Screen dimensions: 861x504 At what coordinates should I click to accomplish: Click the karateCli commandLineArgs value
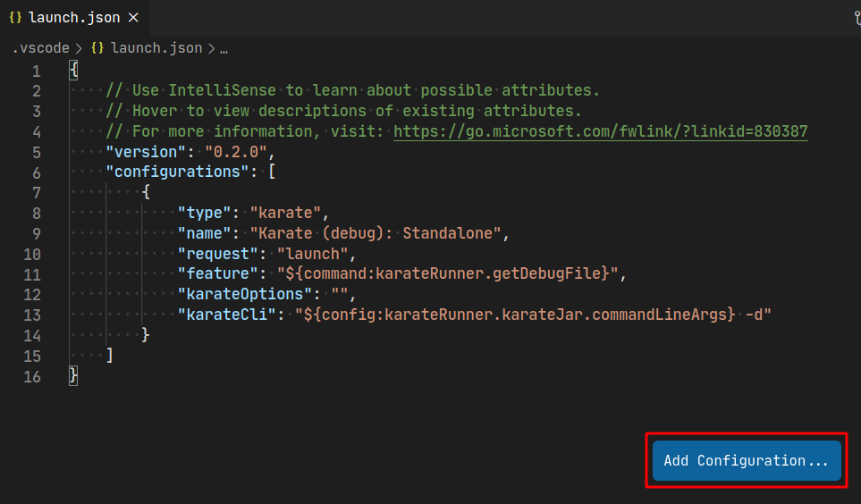click(x=532, y=315)
